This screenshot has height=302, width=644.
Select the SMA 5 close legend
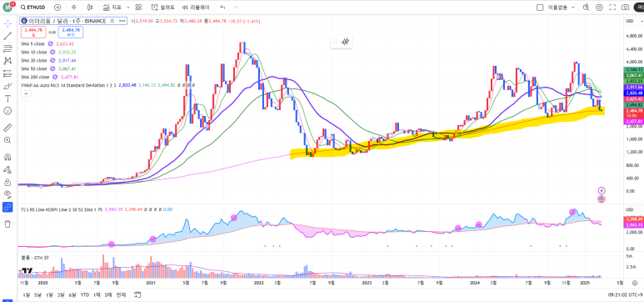click(32, 43)
